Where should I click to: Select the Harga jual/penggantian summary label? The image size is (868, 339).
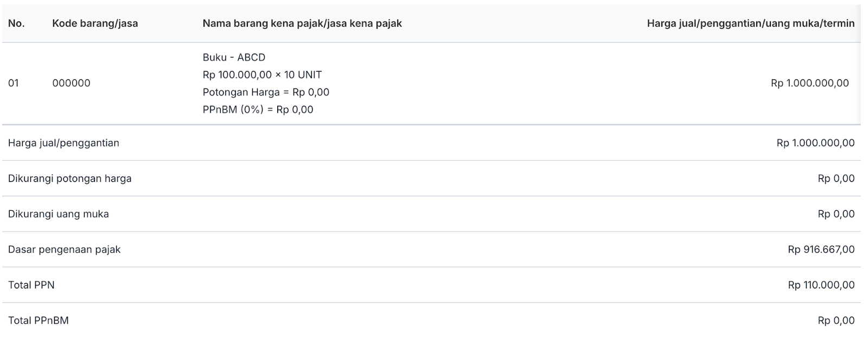click(x=63, y=143)
